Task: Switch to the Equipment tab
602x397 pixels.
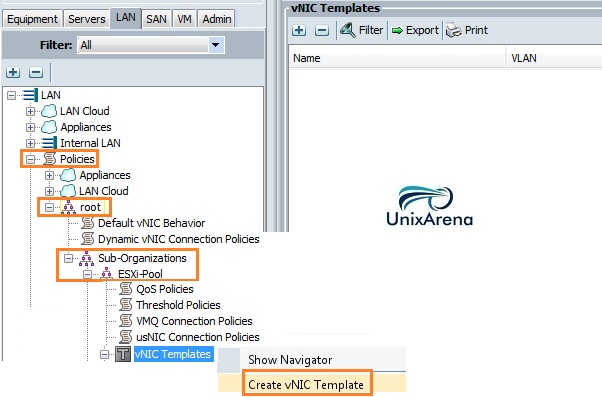Action: [32, 19]
